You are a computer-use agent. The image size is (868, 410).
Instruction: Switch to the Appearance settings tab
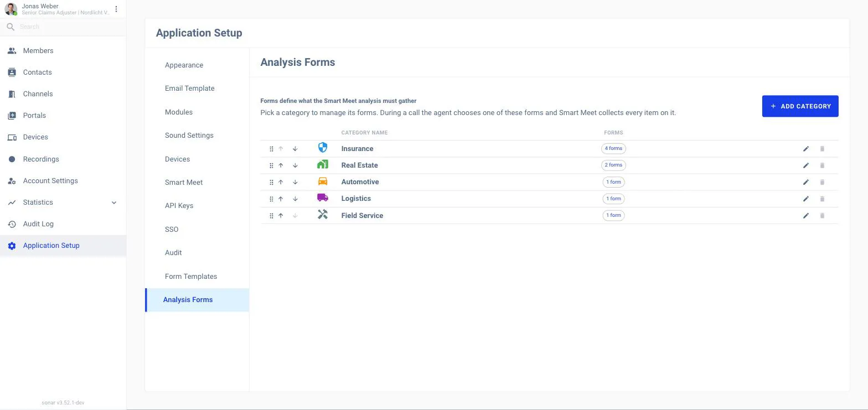(197, 65)
